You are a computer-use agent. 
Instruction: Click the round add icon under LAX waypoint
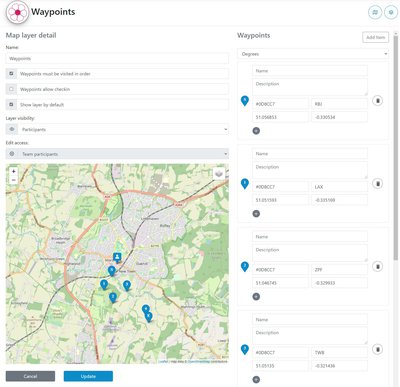point(256,214)
